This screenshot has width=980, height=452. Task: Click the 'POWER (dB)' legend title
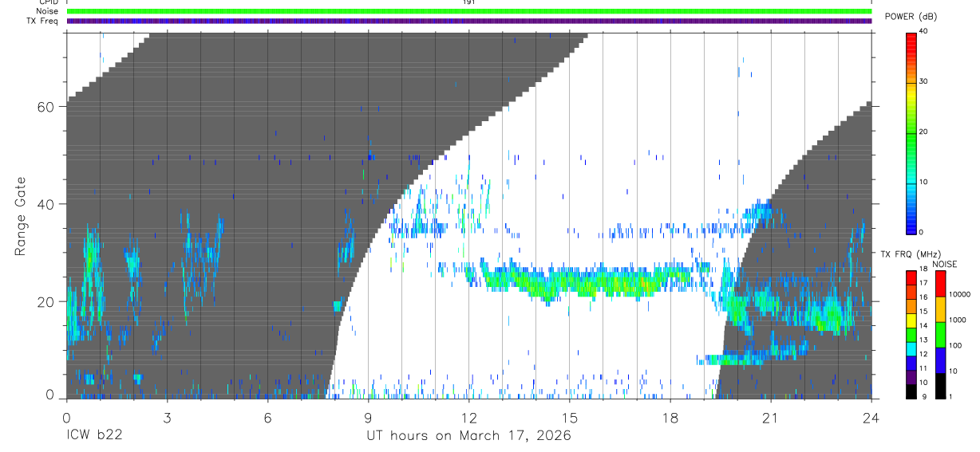tap(912, 17)
